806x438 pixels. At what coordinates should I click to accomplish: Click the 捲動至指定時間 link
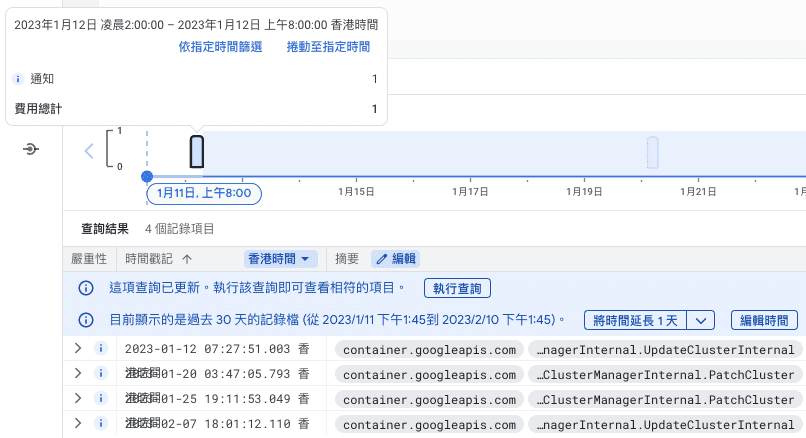(328, 46)
